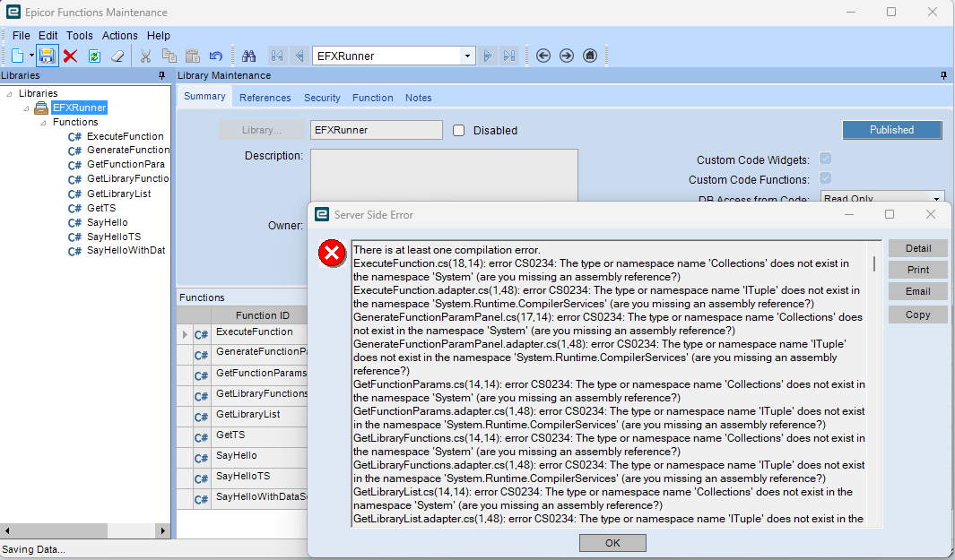Select SayHelloTS in the Libraries tree

(x=114, y=237)
